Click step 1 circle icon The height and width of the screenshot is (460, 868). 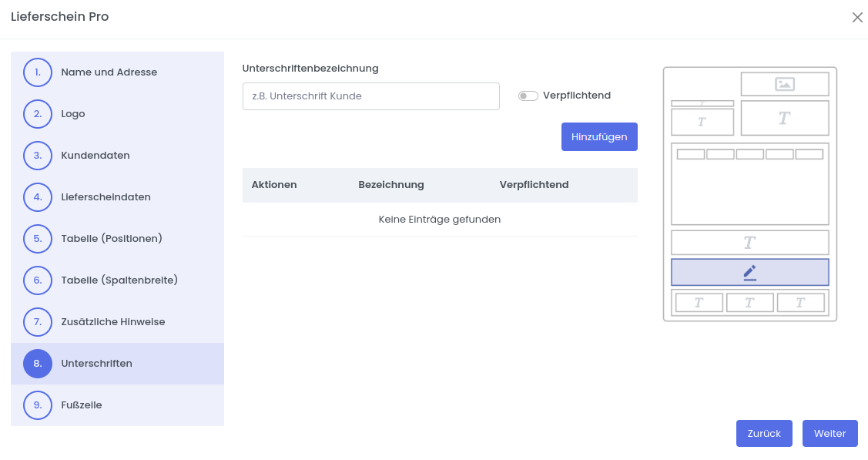[x=38, y=72]
